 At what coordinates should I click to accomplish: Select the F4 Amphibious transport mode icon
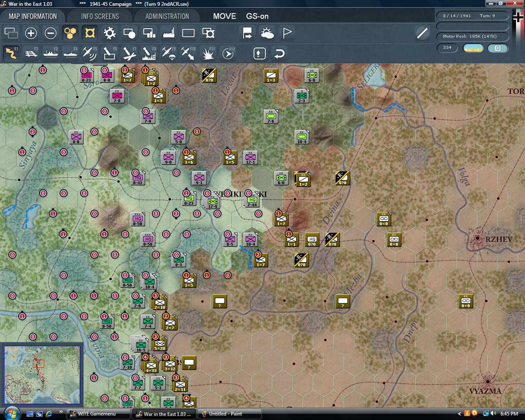[x=71, y=53]
